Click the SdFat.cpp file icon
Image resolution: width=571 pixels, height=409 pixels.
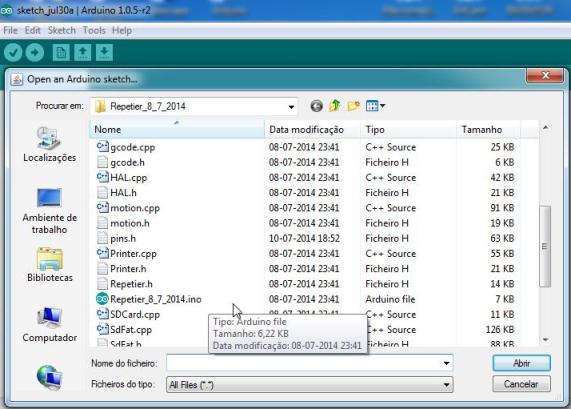click(x=102, y=329)
